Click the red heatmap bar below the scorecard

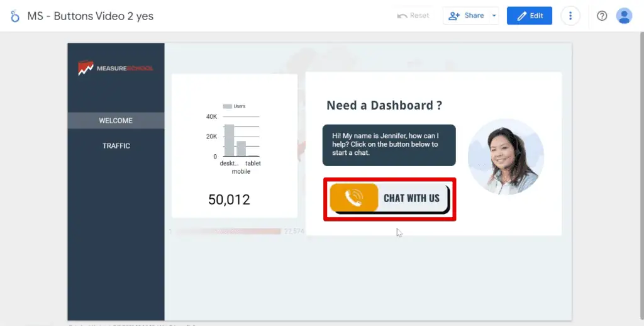tap(228, 232)
